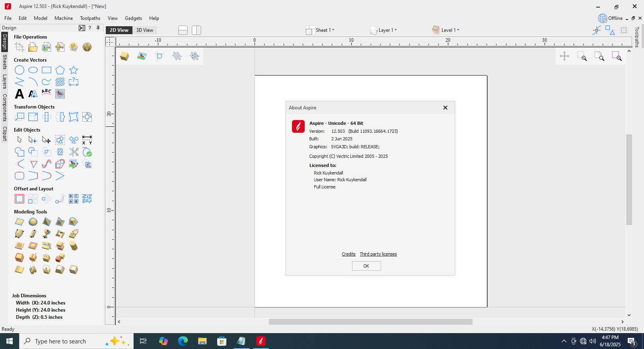Open the Toolpaths side tab on right edge
The height and width of the screenshot is (349, 644).
point(636,37)
